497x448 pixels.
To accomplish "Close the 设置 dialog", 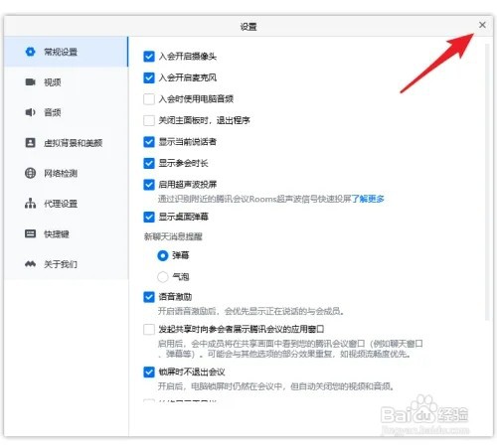I will coord(482,25).
